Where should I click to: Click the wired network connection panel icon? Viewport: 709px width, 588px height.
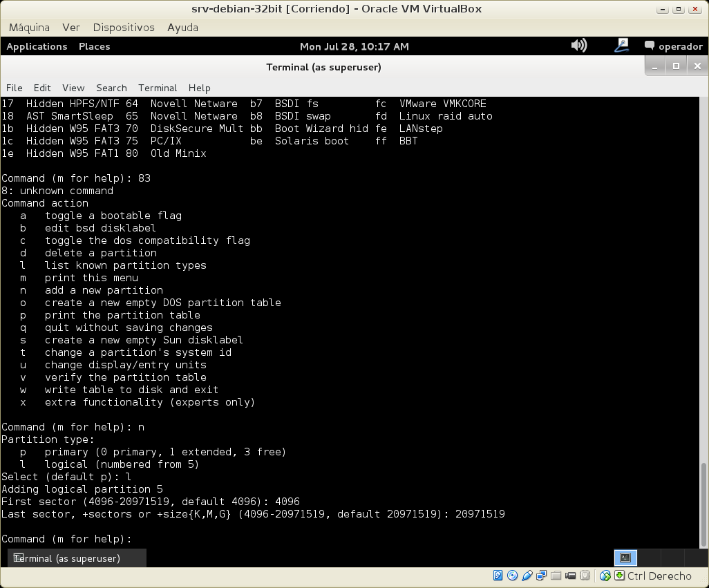621,46
